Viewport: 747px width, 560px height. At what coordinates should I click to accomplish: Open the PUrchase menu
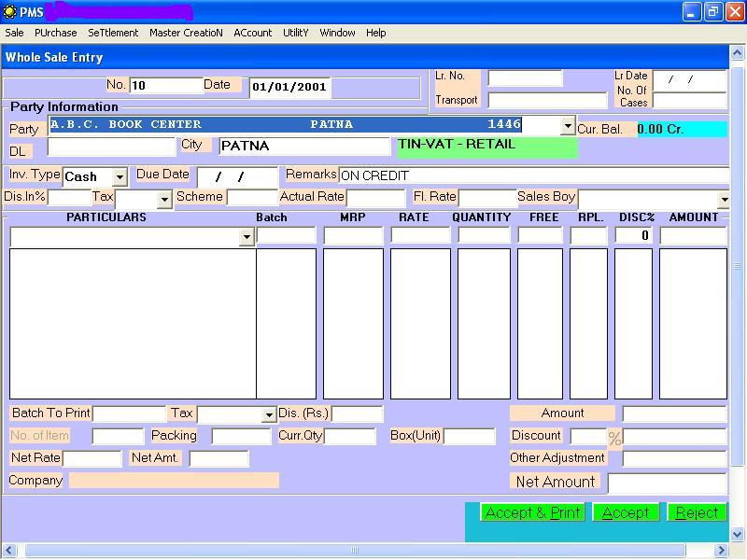click(x=56, y=33)
